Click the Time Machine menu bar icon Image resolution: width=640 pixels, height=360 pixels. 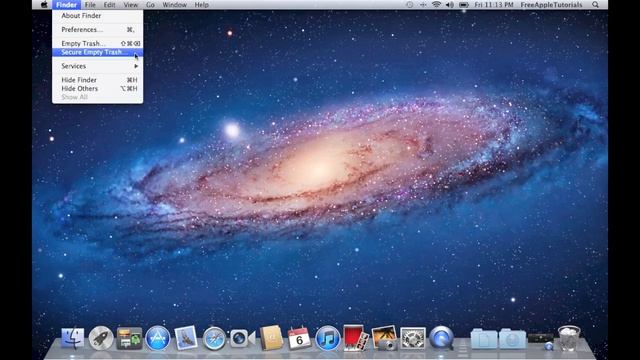[x=410, y=5]
